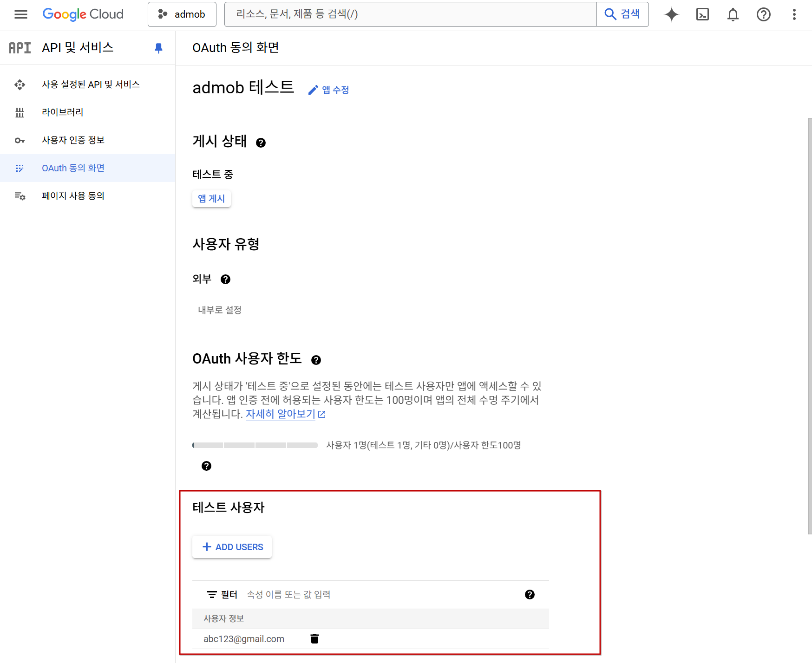The height and width of the screenshot is (663, 812).
Task: Click ADD USERS button
Action: [x=232, y=547]
